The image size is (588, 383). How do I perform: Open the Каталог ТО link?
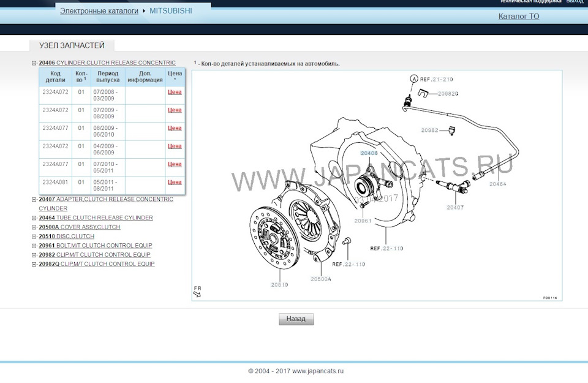(518, 16)
